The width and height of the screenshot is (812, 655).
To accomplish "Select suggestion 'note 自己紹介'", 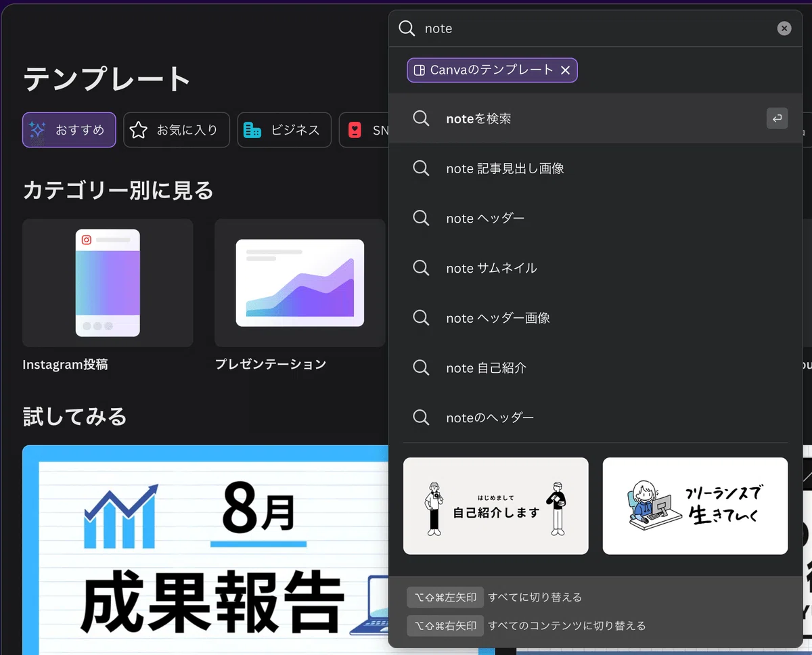I will [595, 368].
